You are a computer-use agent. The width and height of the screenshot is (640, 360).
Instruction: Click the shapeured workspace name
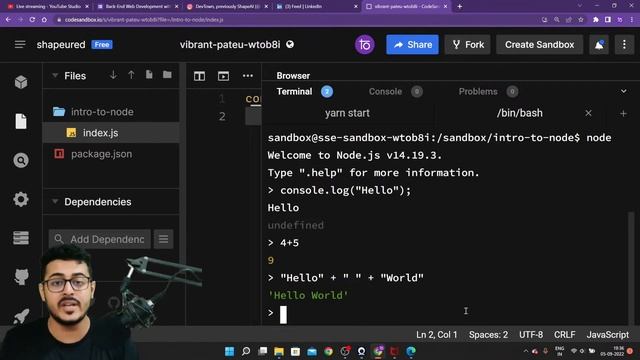(61, 44)
